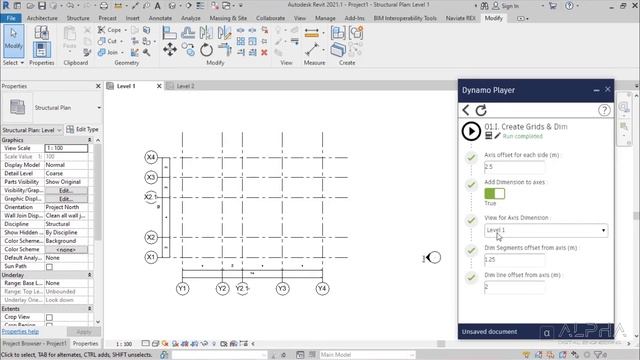Click the Color Scheme <none> button

(66, 249)
